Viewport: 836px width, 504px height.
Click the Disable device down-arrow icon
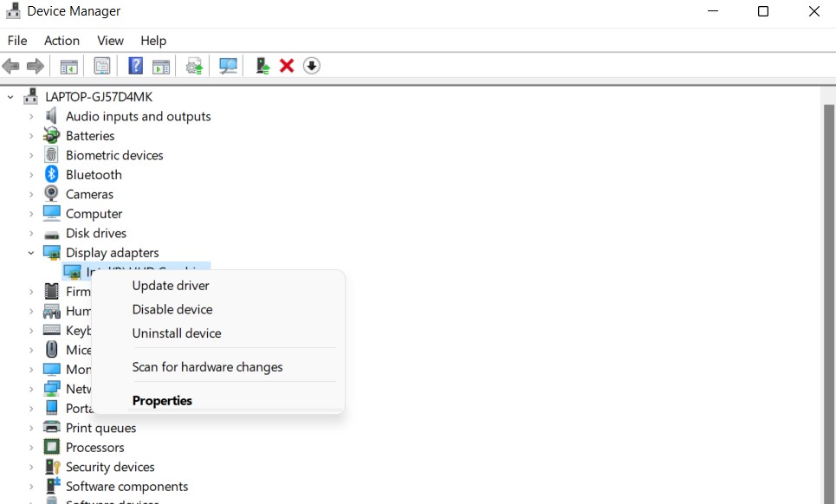(x=312, y=66)
